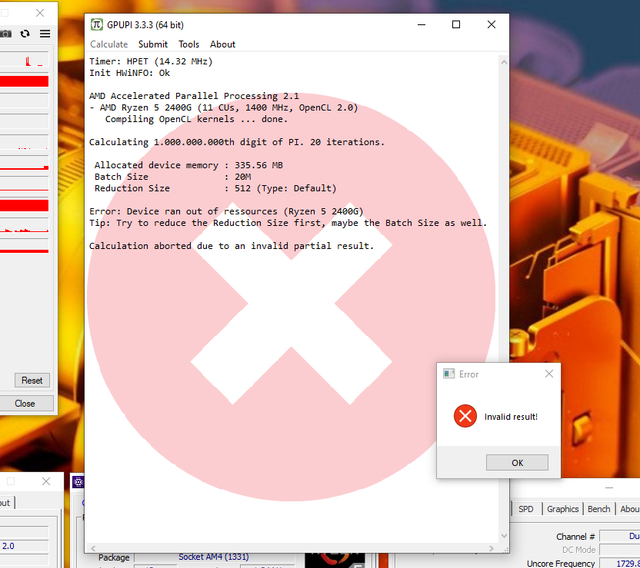The height and width of the screenshot is (568, 640).
Task: Click the 'Batch Size : 20M' line
Action: [173, 177]
